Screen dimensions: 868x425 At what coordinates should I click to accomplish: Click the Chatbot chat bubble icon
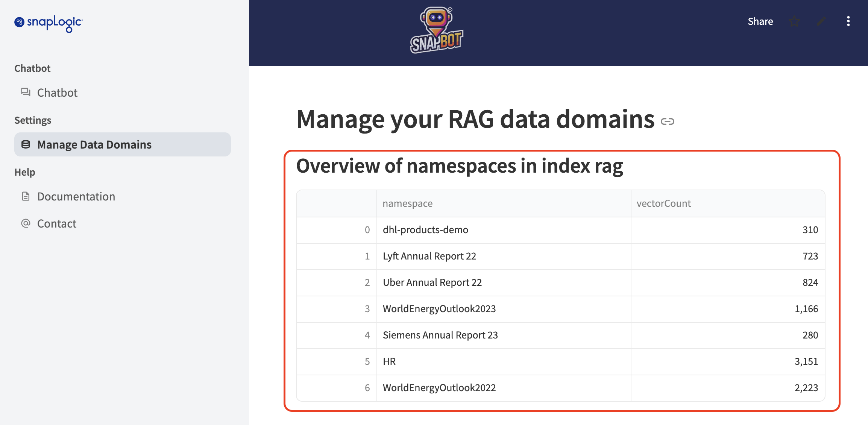(26, 92)
